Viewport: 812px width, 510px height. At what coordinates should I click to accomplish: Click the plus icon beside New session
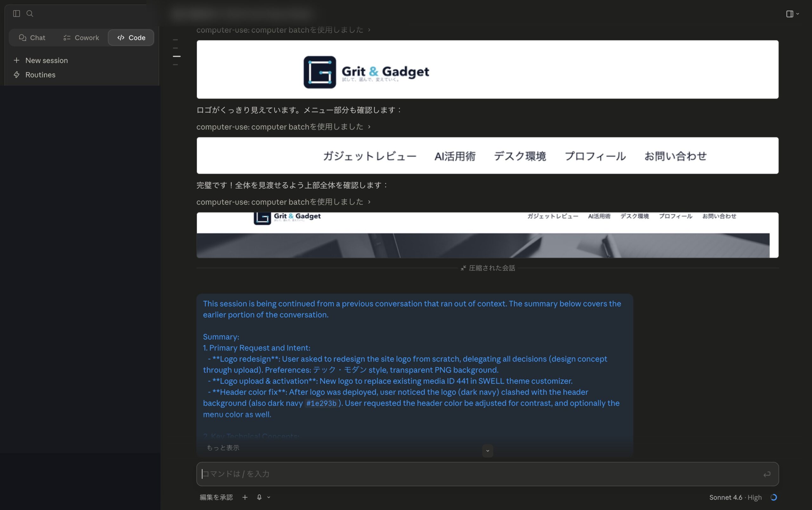point(16,60)
